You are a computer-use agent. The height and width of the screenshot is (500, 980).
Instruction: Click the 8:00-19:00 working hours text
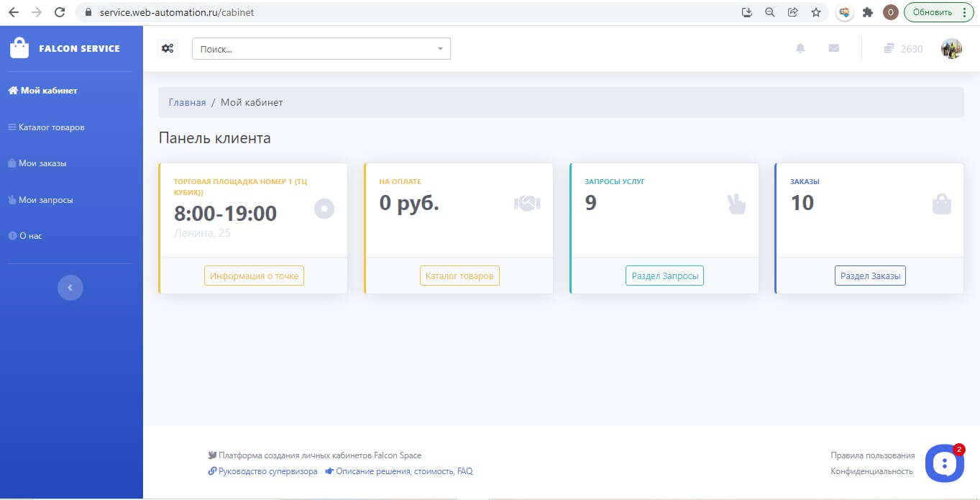click(x=226, y=213)
